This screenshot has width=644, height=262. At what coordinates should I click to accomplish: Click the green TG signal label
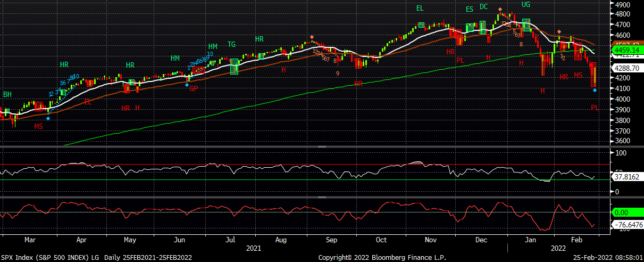[232, 44]
